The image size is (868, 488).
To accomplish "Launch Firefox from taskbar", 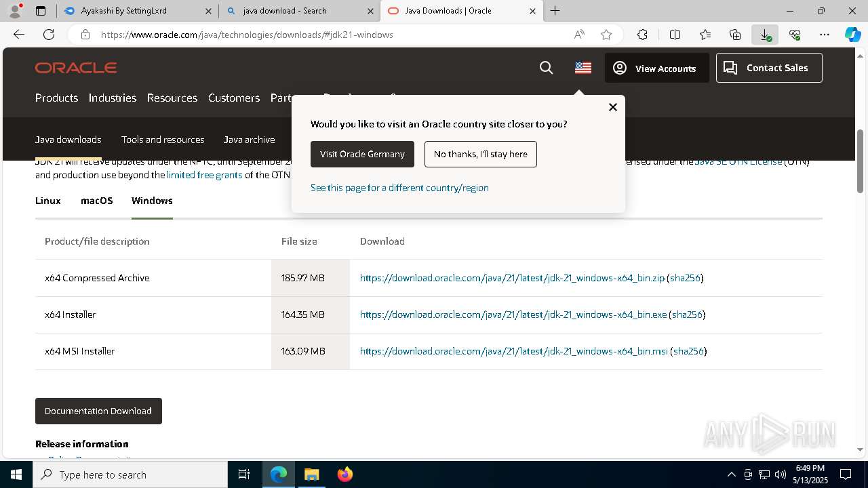I will click(344, 474).
